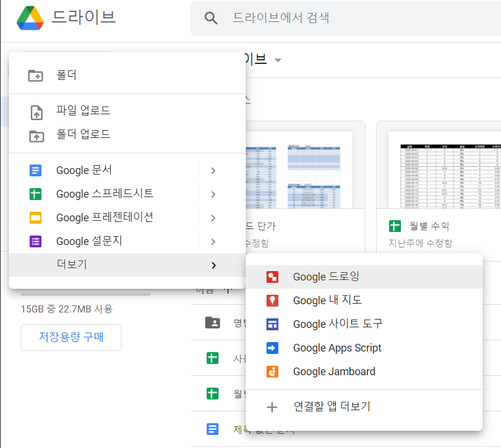
Task: Click the Google Apps Script arrow icon
Action: point(272,348)
